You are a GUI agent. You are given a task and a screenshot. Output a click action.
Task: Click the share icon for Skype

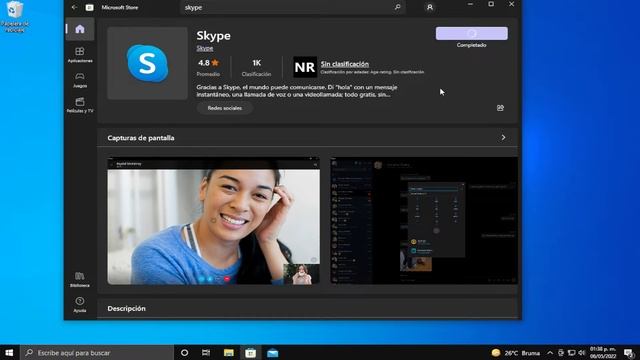click(x=500, y=108)
